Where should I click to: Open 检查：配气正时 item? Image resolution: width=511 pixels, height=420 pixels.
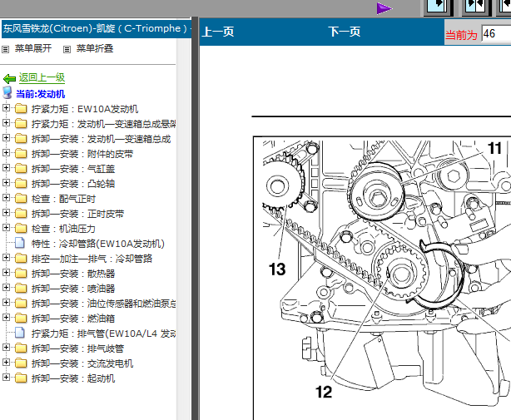coord(63,199)
